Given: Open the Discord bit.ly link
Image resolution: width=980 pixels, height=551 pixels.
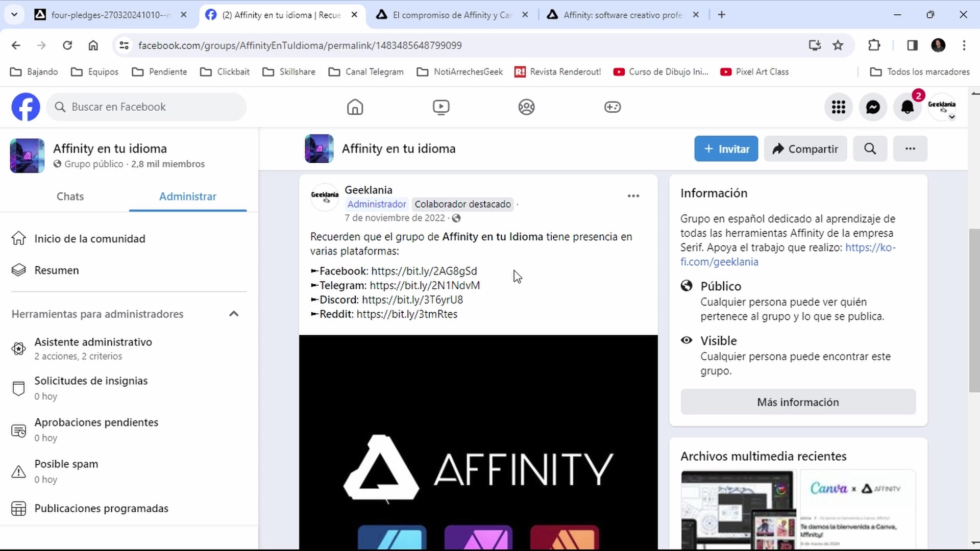Looking at the screenshot, I should coord(412,300).
